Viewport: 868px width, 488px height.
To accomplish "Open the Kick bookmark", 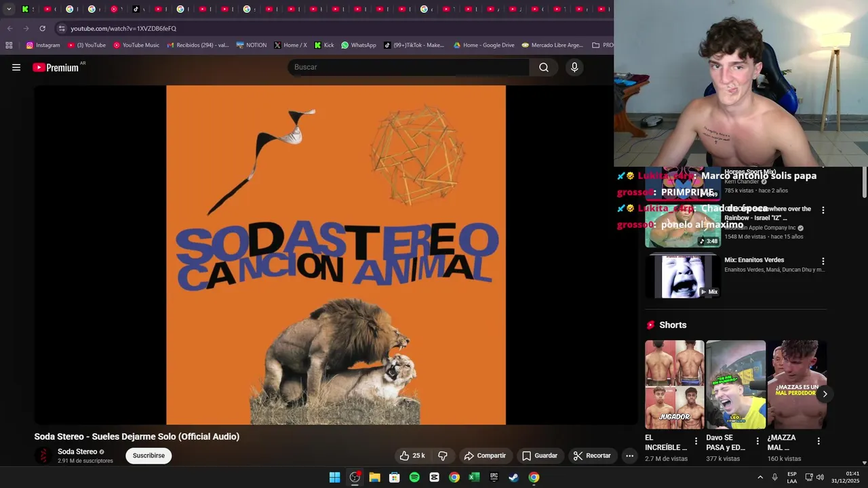I will tap(324, 45).
